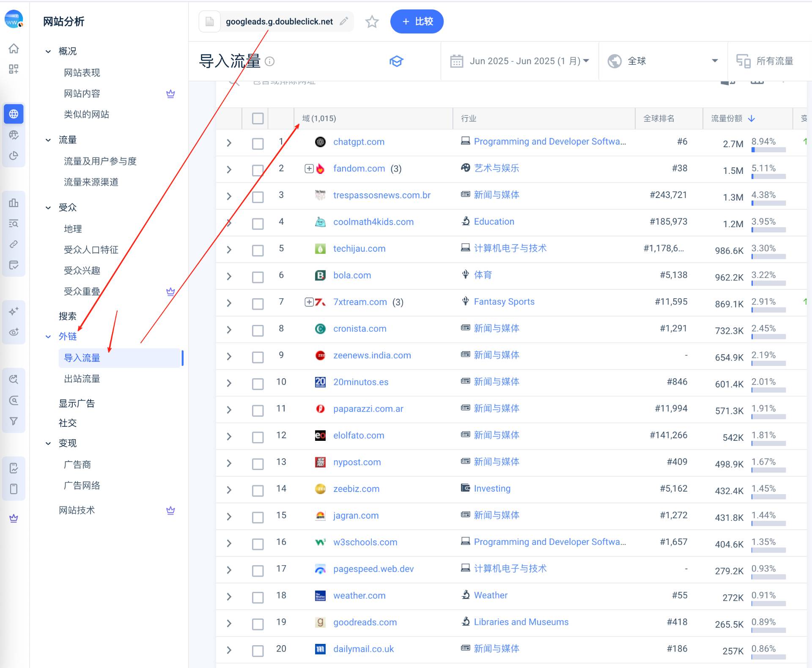
Task: Expand the goodreads.com row
Action: (x=229, y=623)
